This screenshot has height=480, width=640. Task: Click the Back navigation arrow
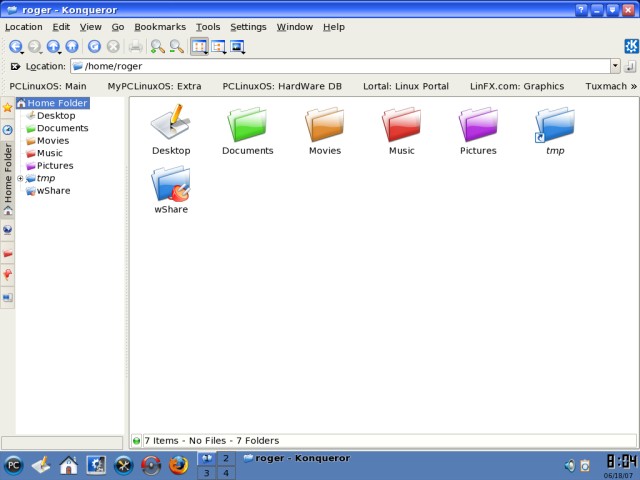[x=15, y=47]
